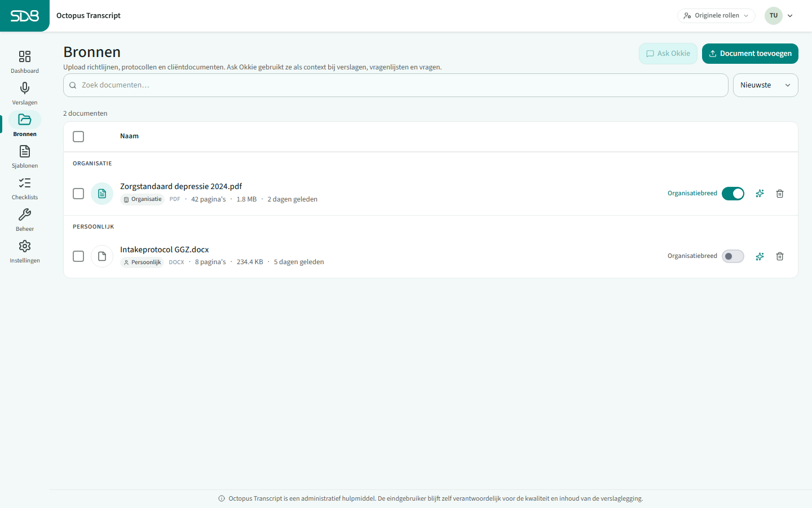Select the Zorgstandaard depressie 2024.pdf checkbox

tap(78, 194)
